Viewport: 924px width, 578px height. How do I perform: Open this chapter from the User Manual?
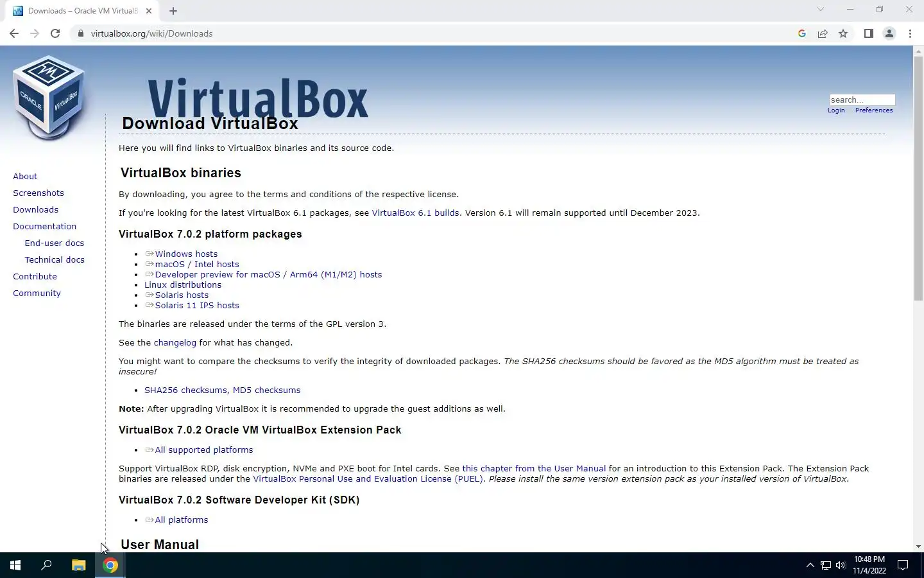pyautogui.click(x=534, y=468)
